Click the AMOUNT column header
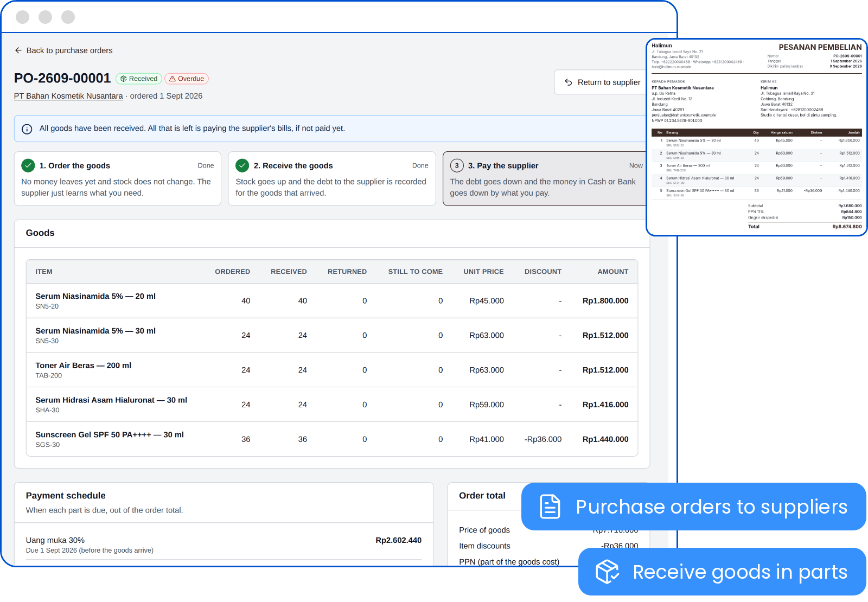 (613, 272)
